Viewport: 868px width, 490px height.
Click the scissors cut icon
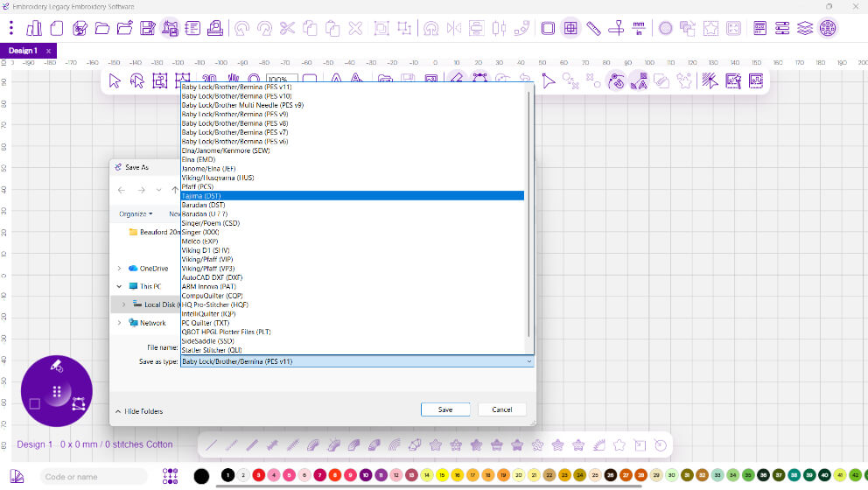click(x=287, y=28)
